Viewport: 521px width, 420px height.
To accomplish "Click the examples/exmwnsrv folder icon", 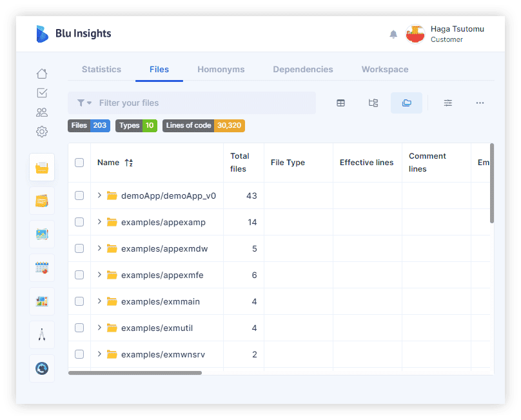I will pyautogui.click(x=112, y=354).
